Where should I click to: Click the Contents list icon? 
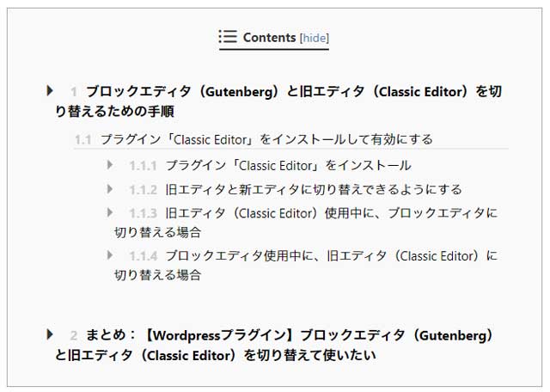[228, 36]
